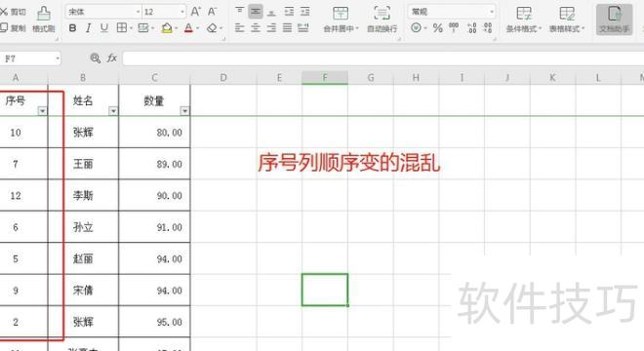Viewport: 644px width, 351px height.
Task: Select column F header
Action: (325, 77)
